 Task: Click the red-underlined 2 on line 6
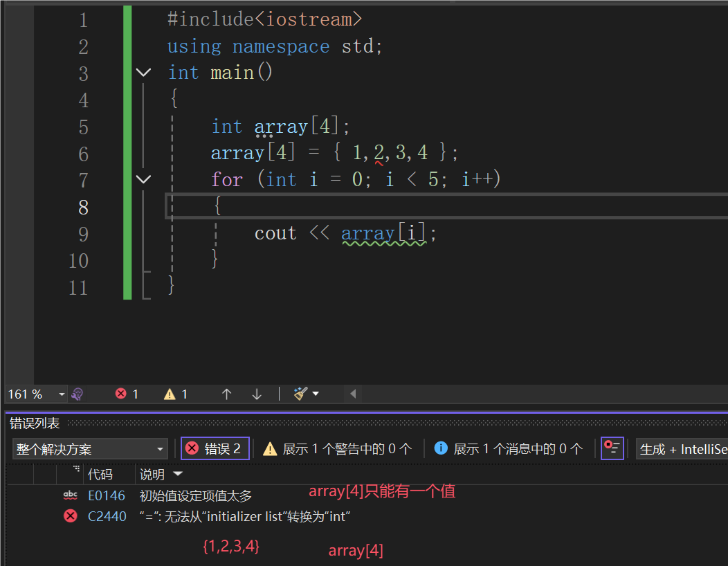[x=379, y=153]
